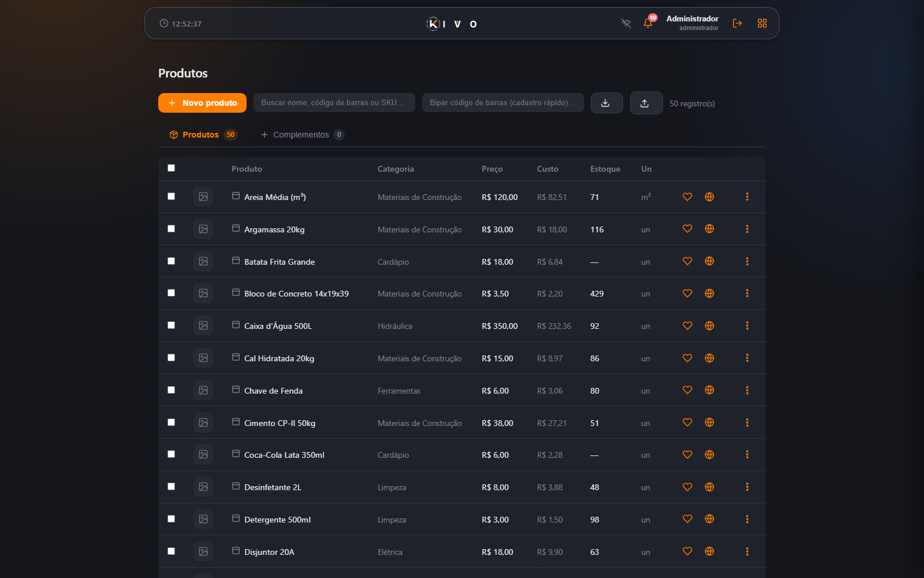Click the Administrador user profile
Image resolution: width=924 pixels, height=578 pixels.
click(x=692, y=23)
